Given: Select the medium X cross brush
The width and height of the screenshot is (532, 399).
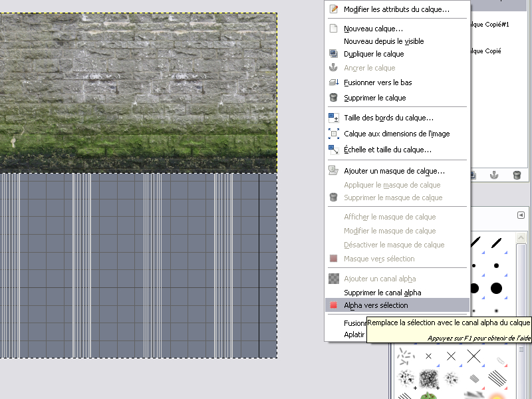Looking at the screenshot, I should point(452,356).
